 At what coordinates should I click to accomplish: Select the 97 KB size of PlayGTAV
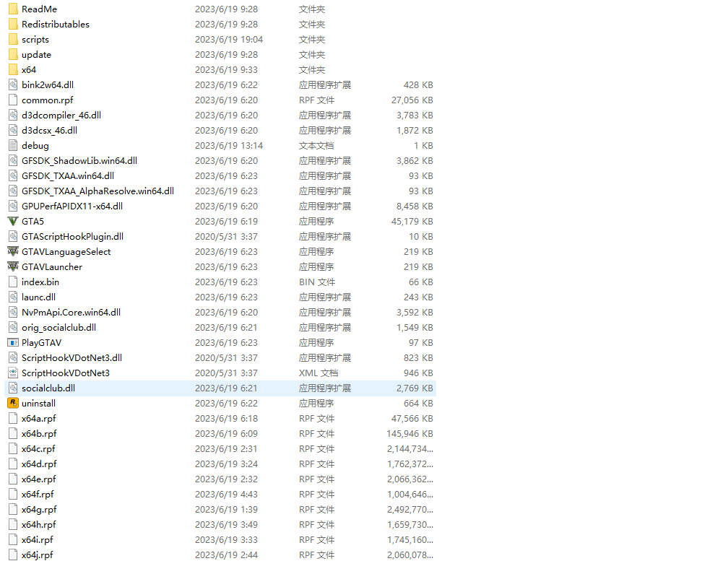coord(420,342)
